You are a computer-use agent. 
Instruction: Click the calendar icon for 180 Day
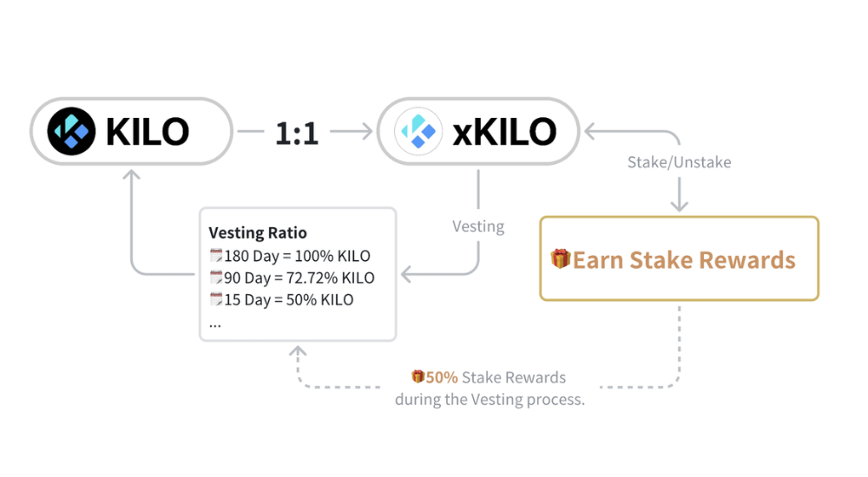pyautogui.click(x=216, y=256)
